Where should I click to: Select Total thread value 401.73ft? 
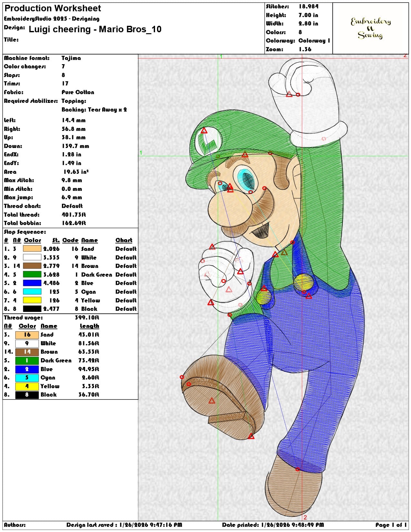[x=74, y=215]
